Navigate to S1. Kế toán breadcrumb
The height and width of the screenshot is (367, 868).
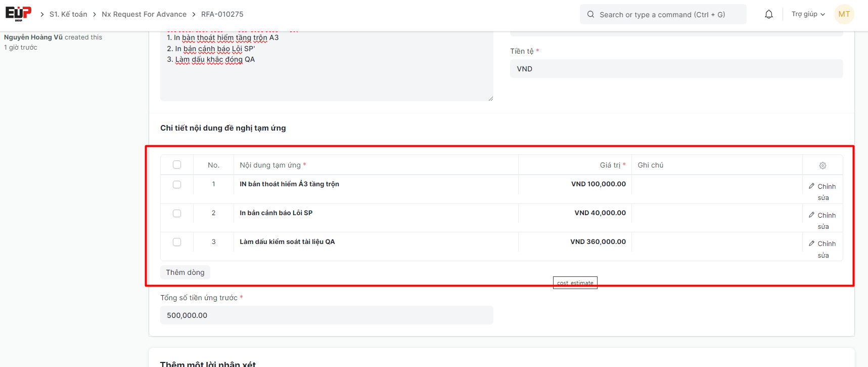coord(68,14)
